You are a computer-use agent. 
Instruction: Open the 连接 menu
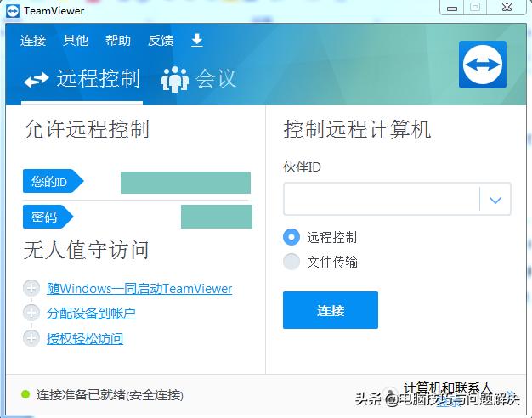[33, 41]
